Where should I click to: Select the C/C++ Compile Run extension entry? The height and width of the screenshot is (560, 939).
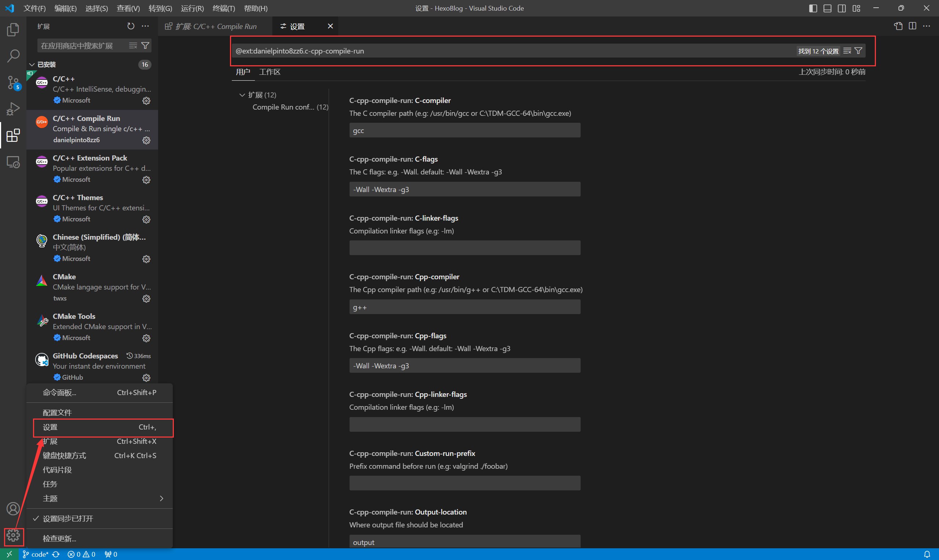pyautogui.click(x=92, y=129)
